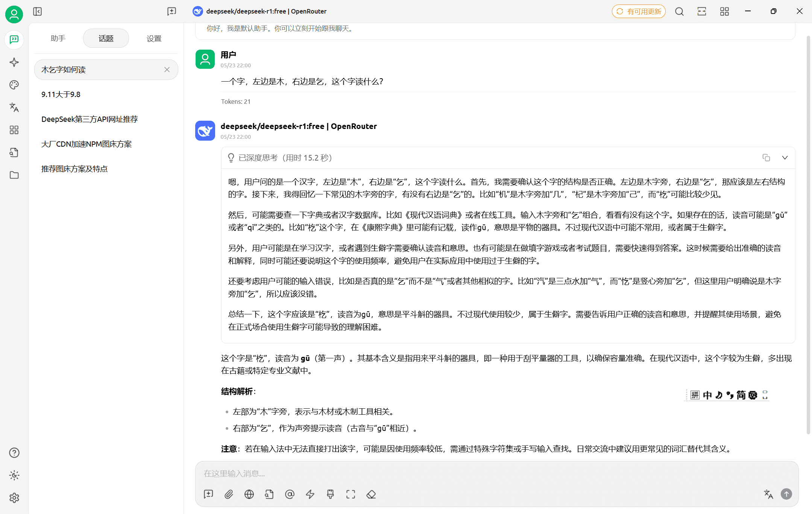Attach a file to the message
The height and width of the screenshot is (514, 812).
(x=228, y=494)
